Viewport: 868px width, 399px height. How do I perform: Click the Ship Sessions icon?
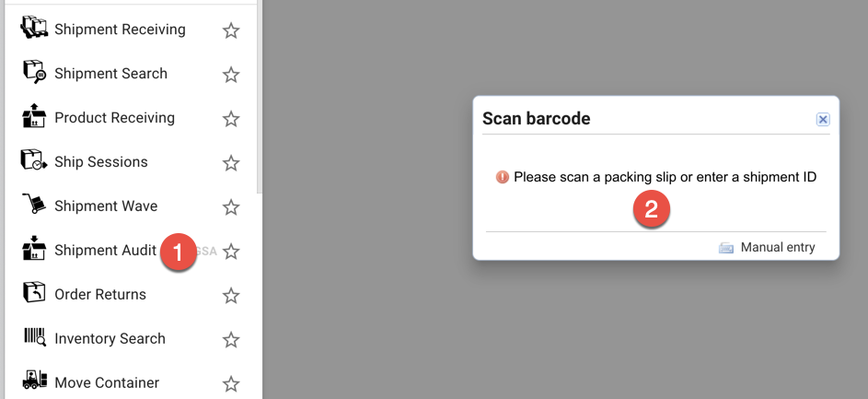pos(34,161)
